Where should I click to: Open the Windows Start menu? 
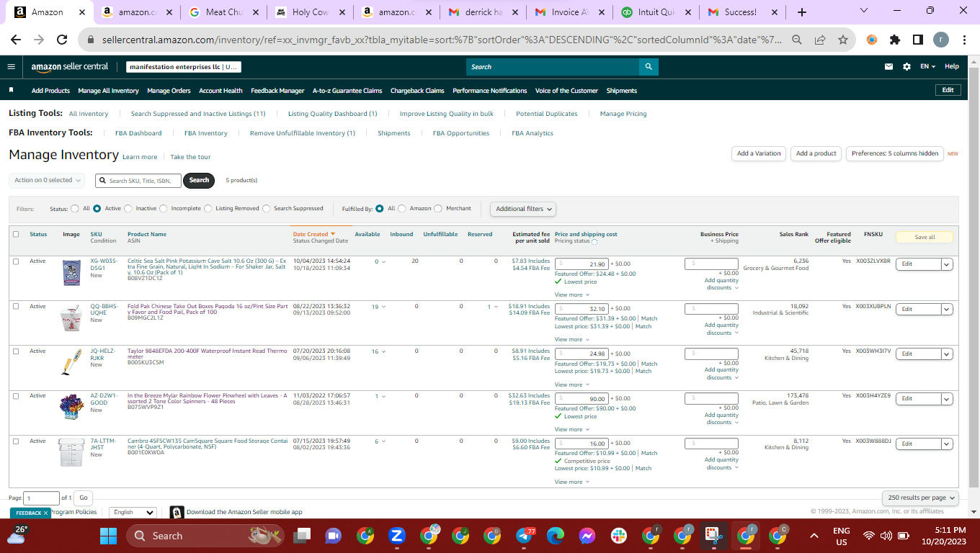coord(108,536)
